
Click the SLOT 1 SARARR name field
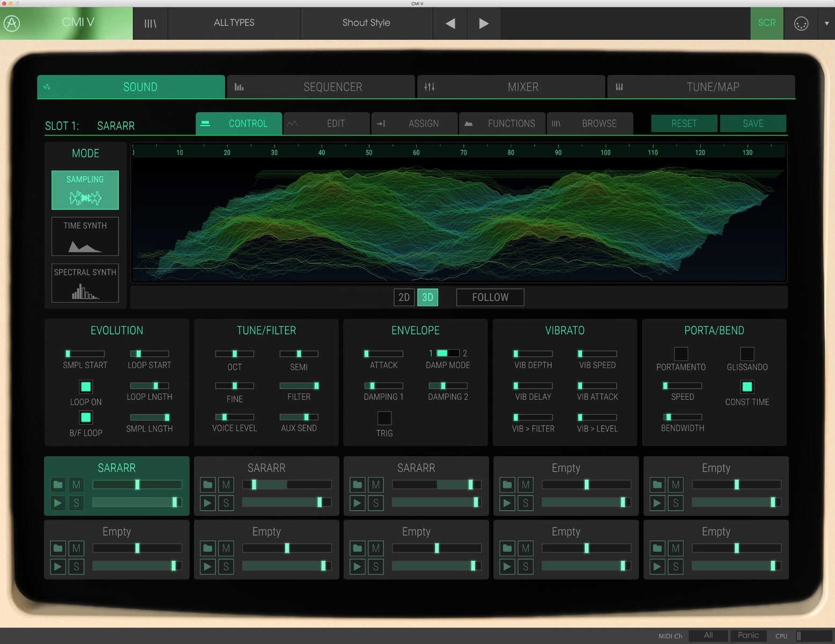click(116, 126)
